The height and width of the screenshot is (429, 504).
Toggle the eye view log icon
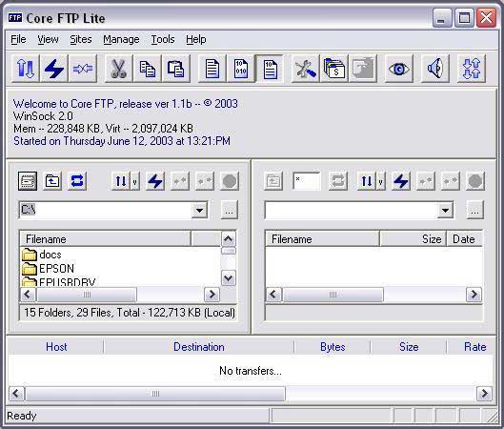[x=399, y=69]
